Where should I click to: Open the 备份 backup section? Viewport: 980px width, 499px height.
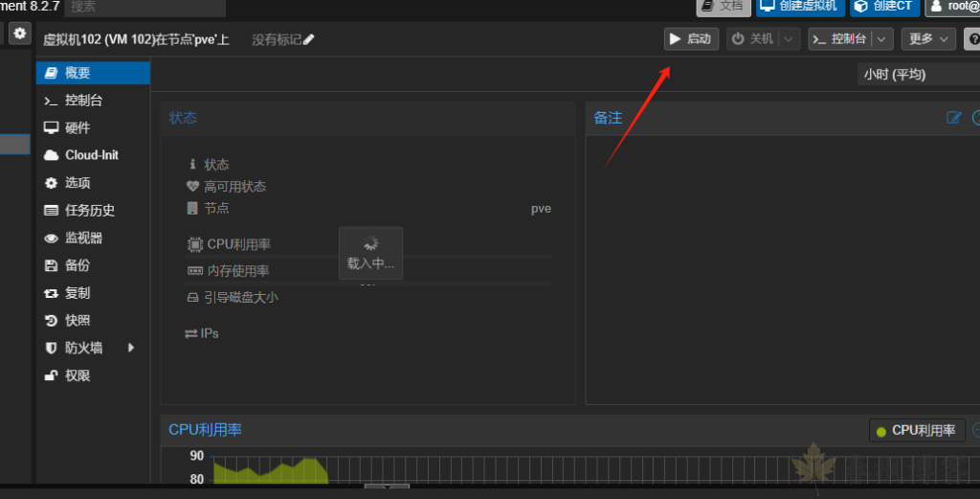(x=93, y=265)
